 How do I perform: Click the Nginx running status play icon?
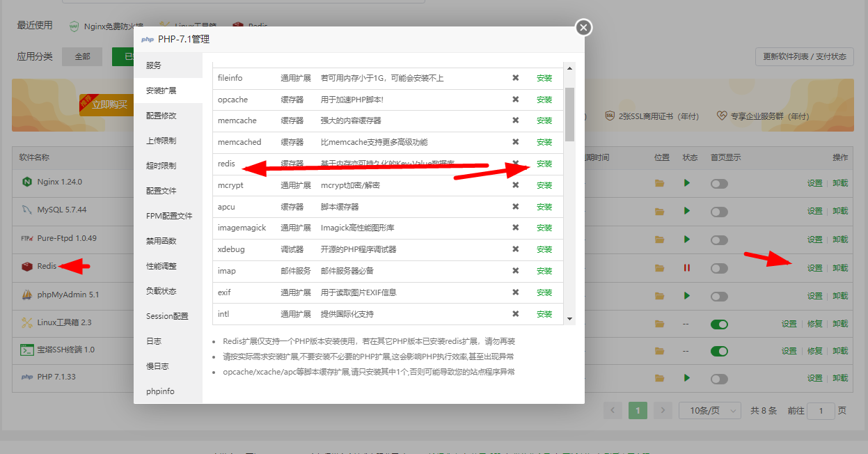click(x=687, y=183)
